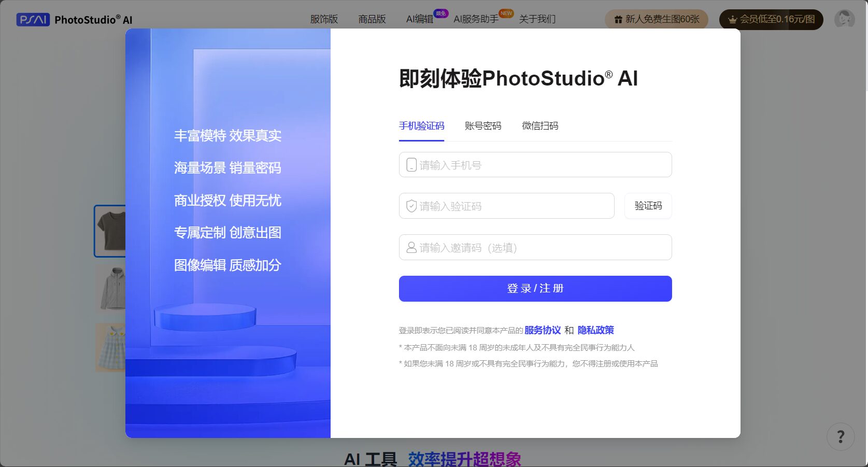Screen dimensions: 868x467
Task: Click the 商业授权 使用无忧 text
Action: [x=227, y=201]
